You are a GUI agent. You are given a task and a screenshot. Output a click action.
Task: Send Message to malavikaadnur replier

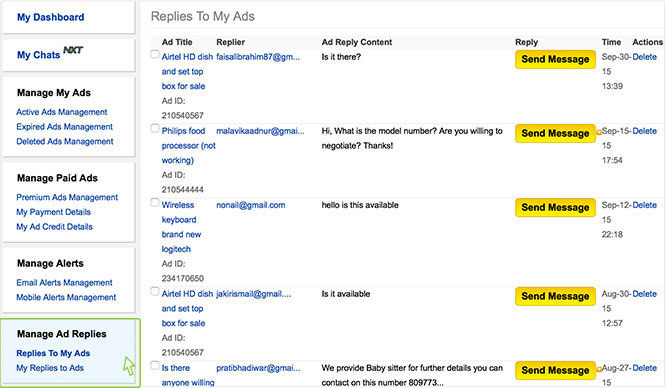point(555,134)
